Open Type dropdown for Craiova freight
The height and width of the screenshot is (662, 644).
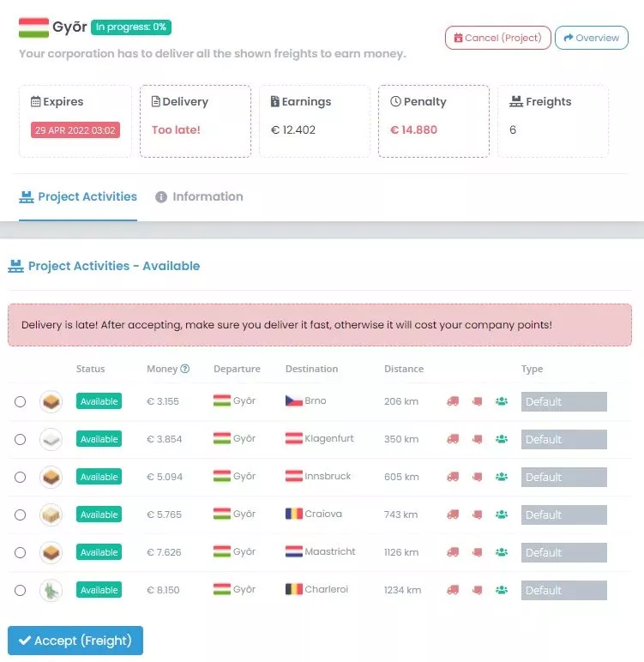click(x=563, y=515)
